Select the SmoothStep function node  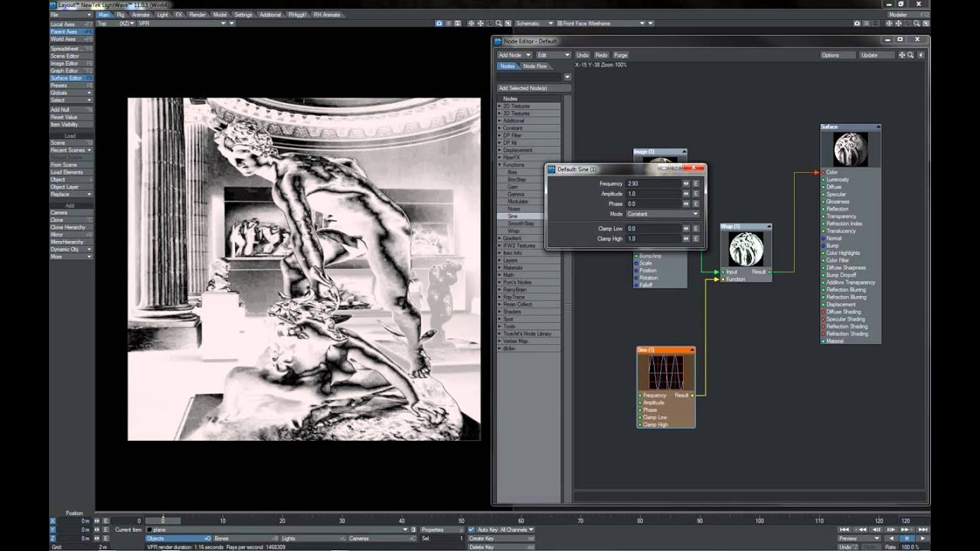pyautogui.click(x=521, y=223)
